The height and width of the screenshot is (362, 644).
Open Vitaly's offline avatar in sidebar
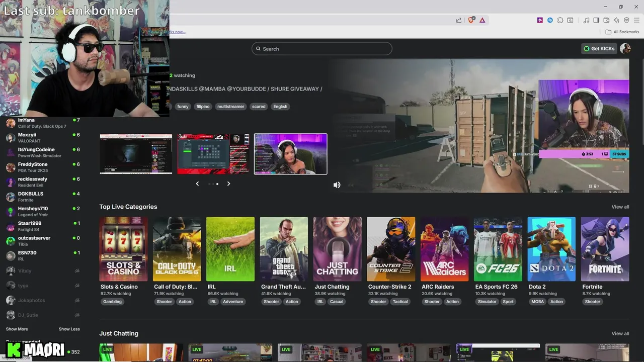[11, 270]
